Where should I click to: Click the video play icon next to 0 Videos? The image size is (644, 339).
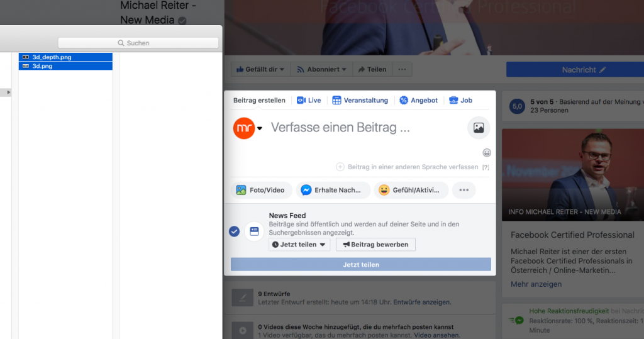click(x=242, y=330)
